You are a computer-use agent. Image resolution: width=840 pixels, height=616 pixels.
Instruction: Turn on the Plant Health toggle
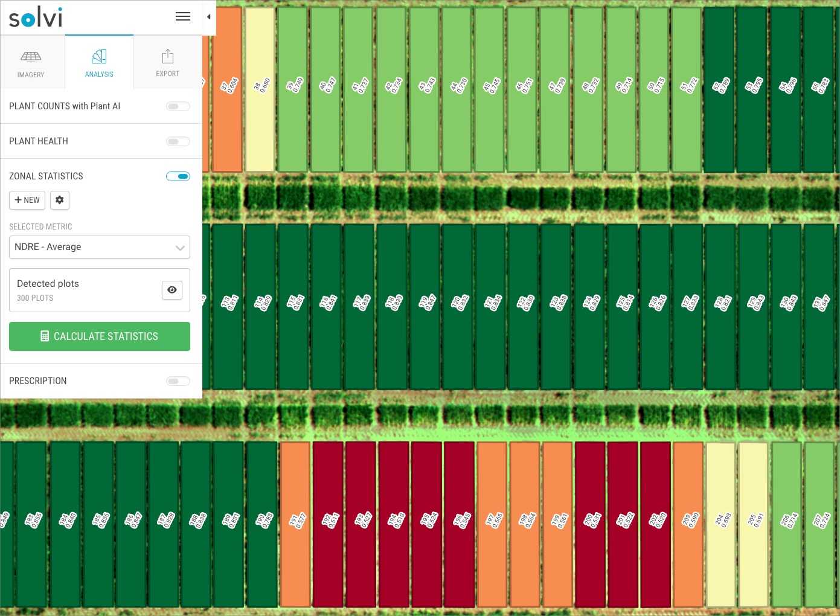point(178,141)
